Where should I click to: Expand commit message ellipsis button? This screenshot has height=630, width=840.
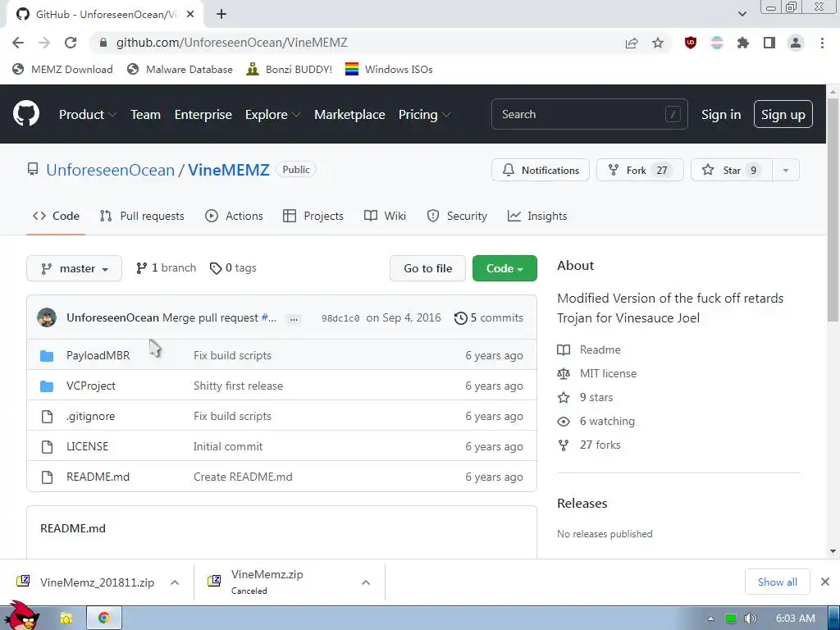point(294,319)
